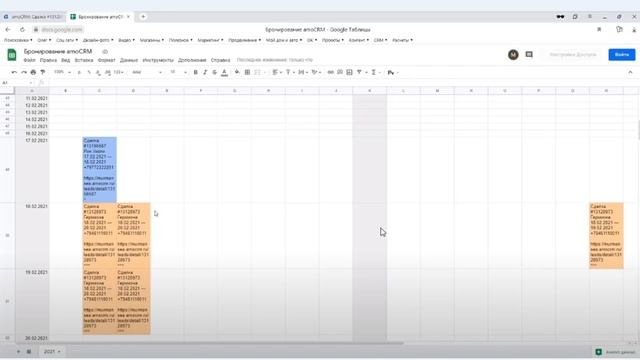Click the blue Войти button
Screen dimensions: 640x360
click(x=622, y=55)
